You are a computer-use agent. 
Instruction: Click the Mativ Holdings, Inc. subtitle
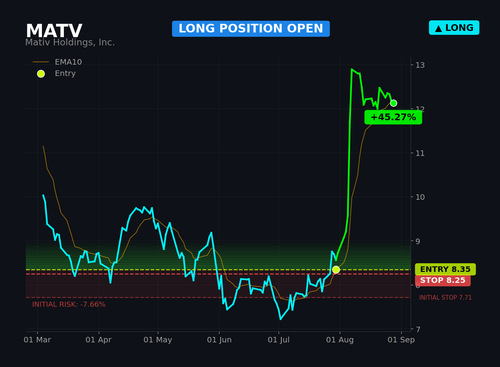[70, 42]
